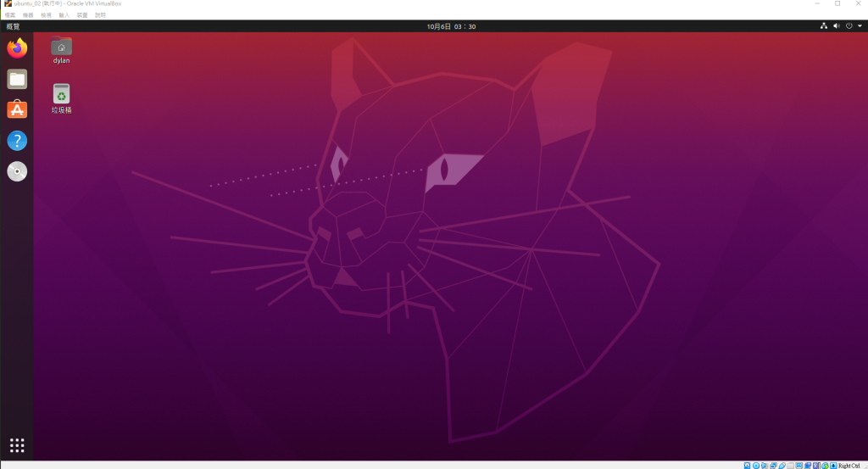Click the VirtualBox title bar app icon

tap(8, 3)
